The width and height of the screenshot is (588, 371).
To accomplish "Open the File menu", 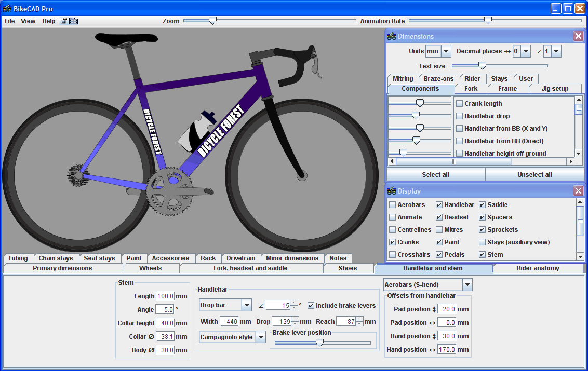I will point(10,21).
